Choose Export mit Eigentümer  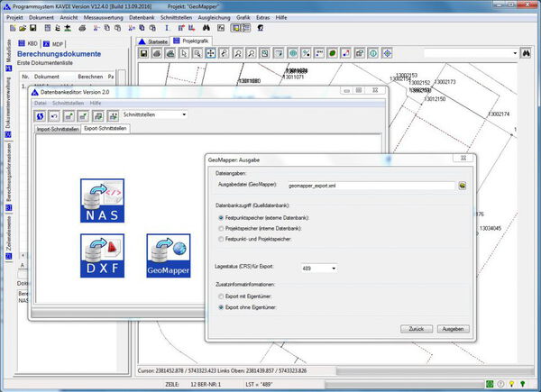point(222,296)
